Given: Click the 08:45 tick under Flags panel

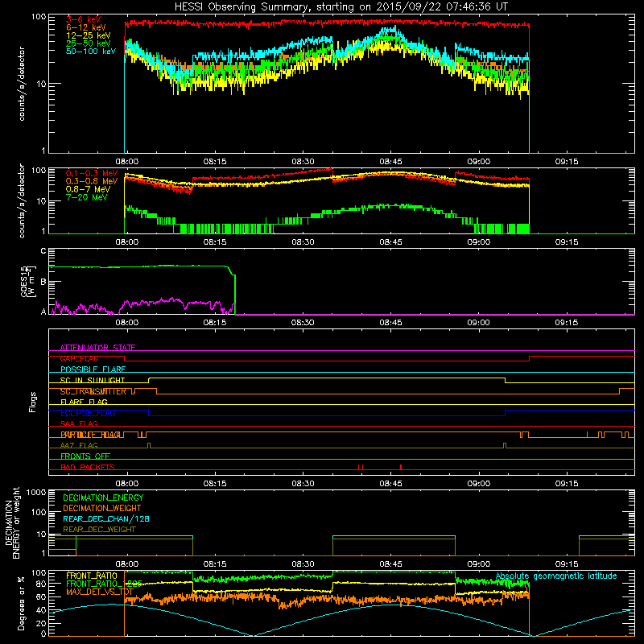Looking at the screenshot, I should click(390, 484).
